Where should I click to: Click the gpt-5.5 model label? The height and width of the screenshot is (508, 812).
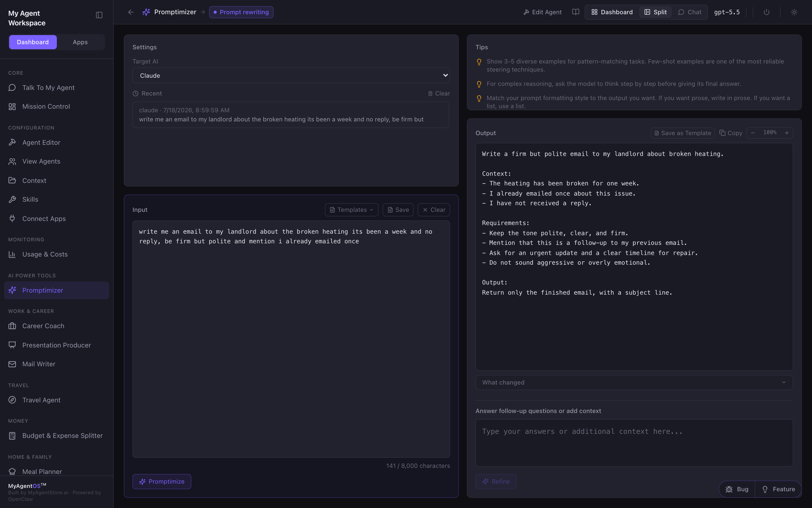(727, 12)
